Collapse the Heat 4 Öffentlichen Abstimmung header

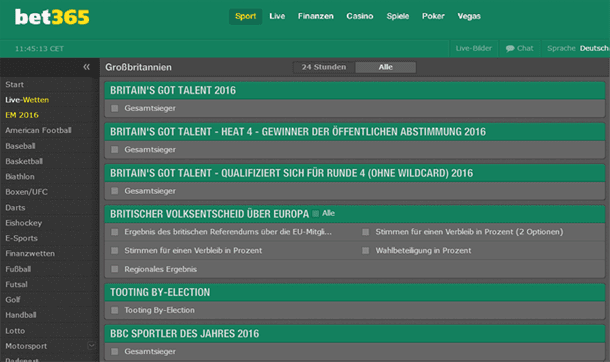(355, 131)
